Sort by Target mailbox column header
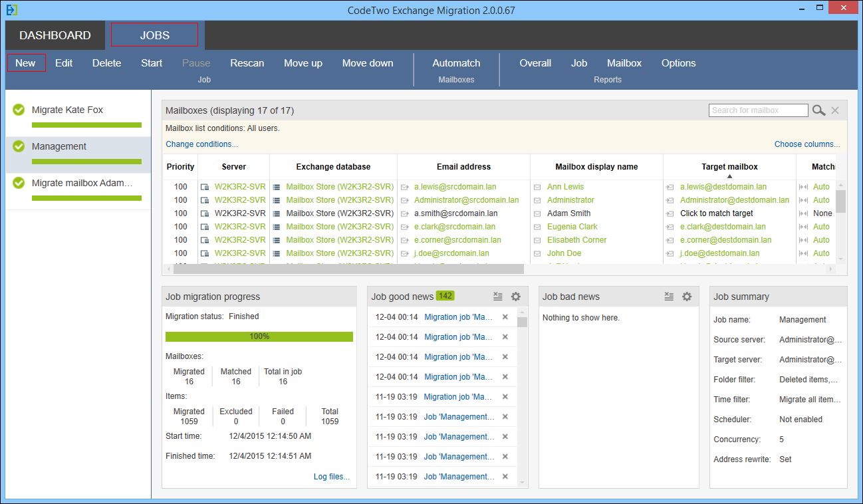 [729, 167]
